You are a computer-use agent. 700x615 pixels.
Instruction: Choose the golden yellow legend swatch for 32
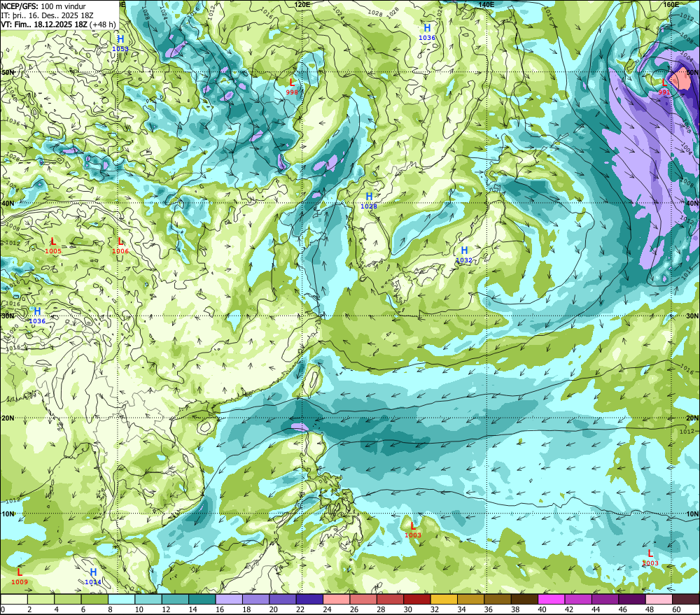point(444,599)
